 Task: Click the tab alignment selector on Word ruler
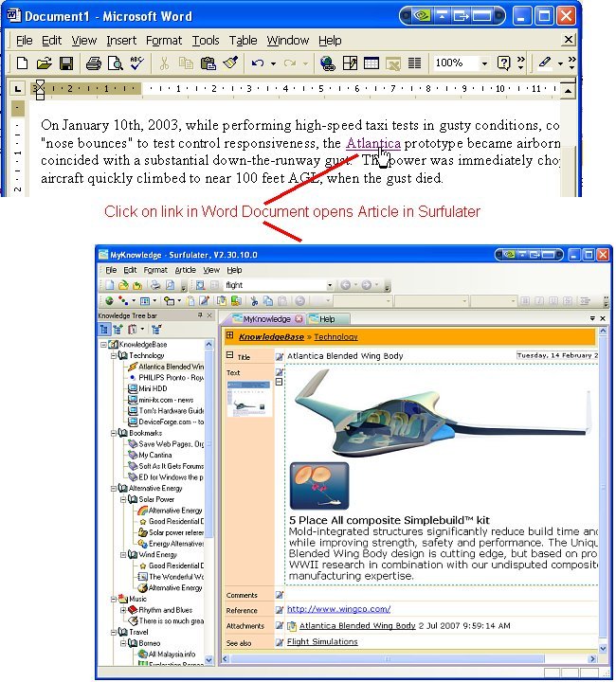17,89
